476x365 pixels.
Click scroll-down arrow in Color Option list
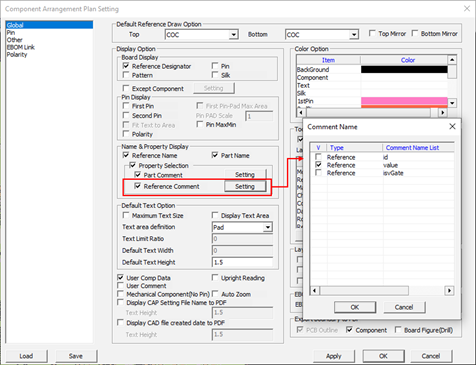[x=452, y=103]
